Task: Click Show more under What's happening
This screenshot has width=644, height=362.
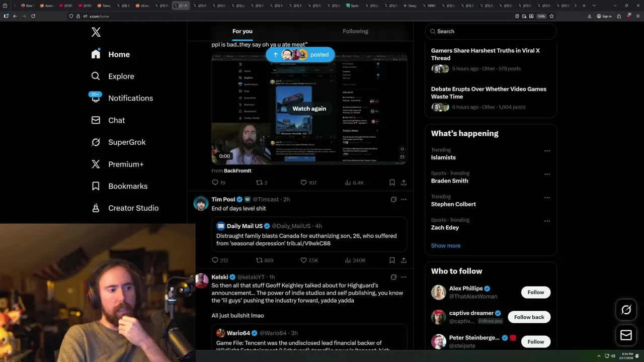Action: point(446,246)
